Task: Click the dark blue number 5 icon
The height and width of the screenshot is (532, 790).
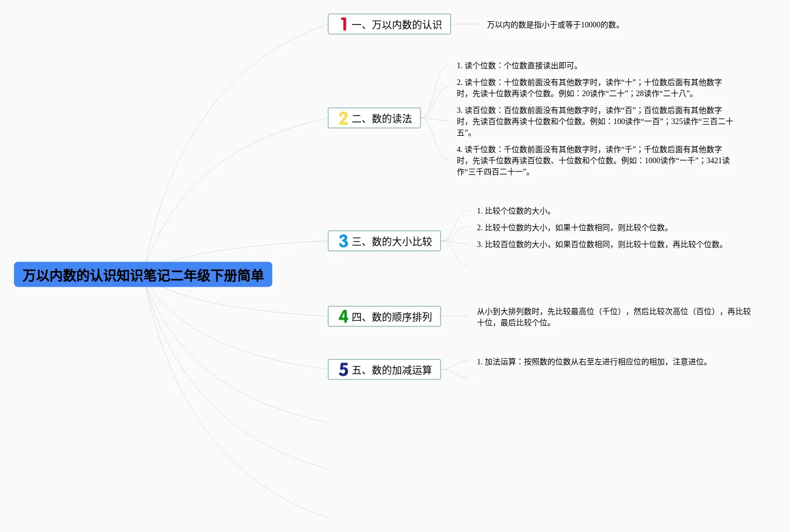Action: [343, 370]
